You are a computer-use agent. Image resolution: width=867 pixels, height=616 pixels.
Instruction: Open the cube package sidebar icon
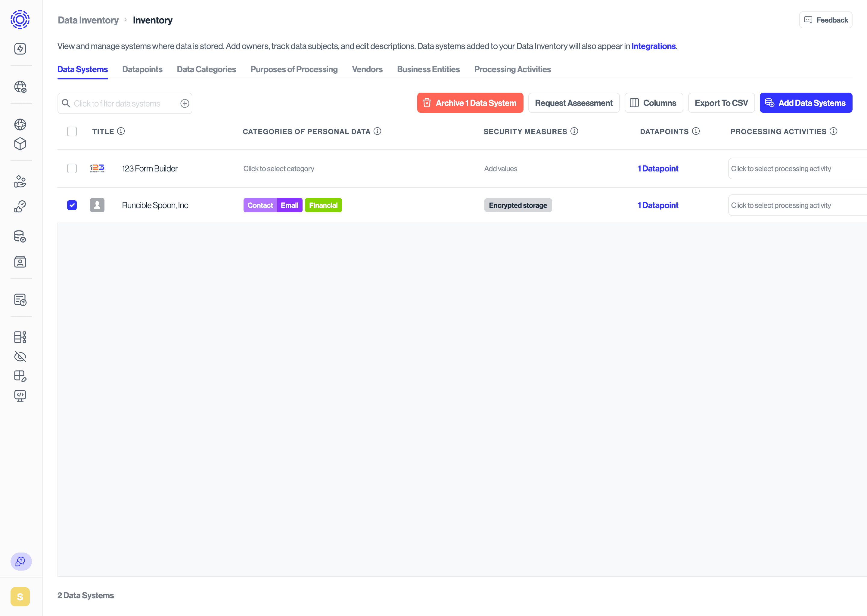point(20,144)
